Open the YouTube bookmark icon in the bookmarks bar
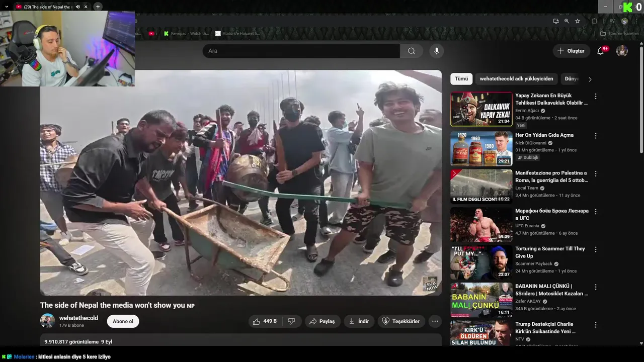 click(x=151, y=34)
